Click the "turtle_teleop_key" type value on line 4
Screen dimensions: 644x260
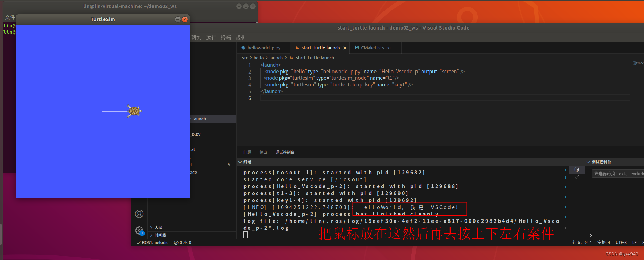coord(352,85)
